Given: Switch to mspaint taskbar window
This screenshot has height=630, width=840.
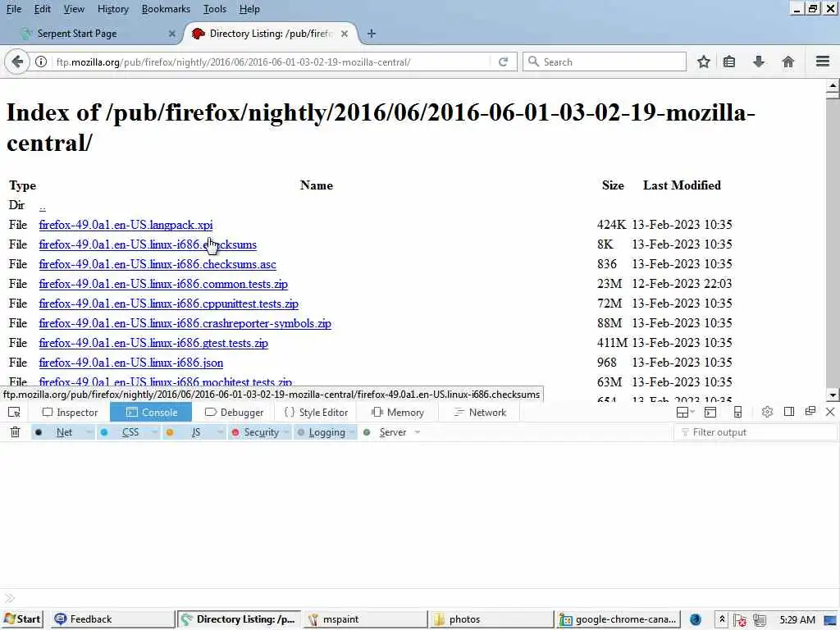Looking at the screenshot, I should (x=365, y=619).
